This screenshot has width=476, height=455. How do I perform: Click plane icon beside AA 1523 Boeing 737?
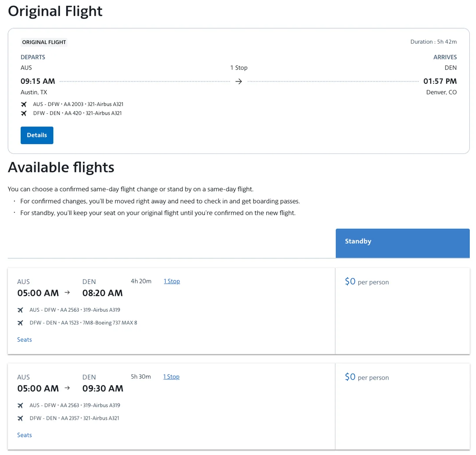(20, 323)
